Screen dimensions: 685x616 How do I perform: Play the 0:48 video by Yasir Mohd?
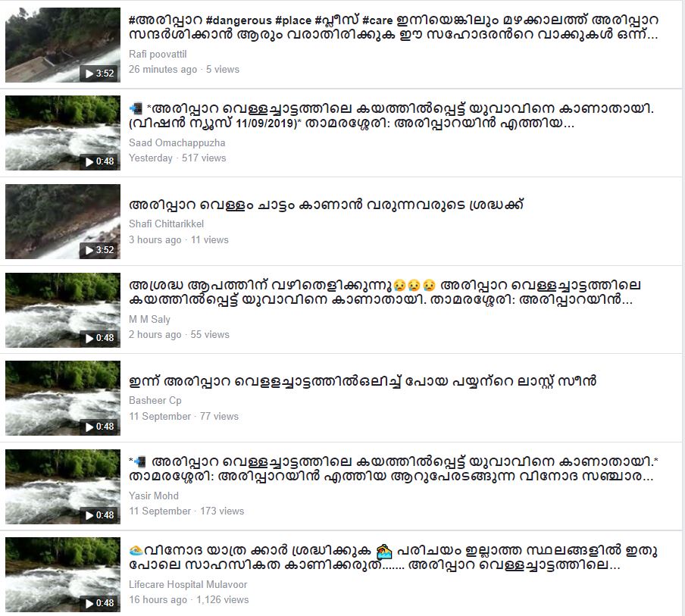tap(62, 486)
